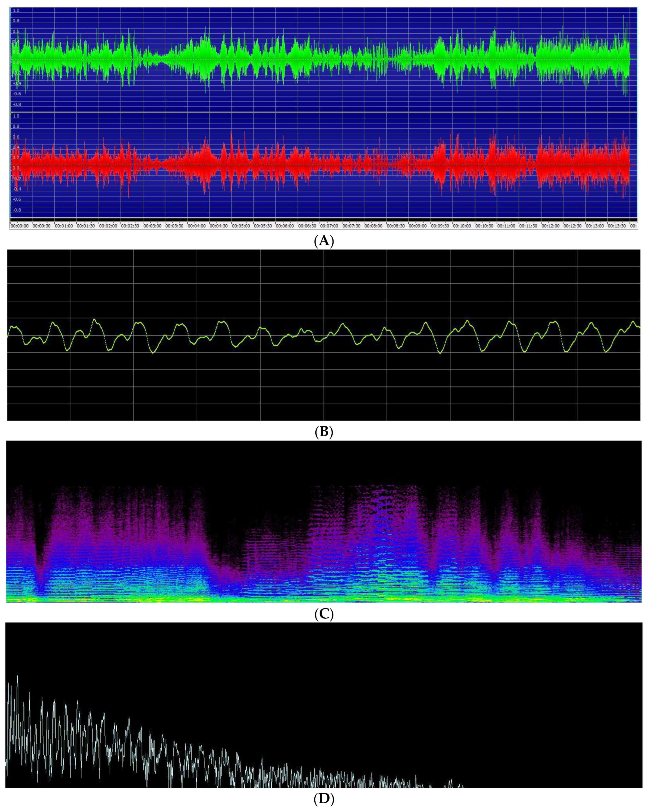Viewport: 651px width, 812px height.
Task: Select the 00:05:30 time label
Action: (x=264, y=226)
